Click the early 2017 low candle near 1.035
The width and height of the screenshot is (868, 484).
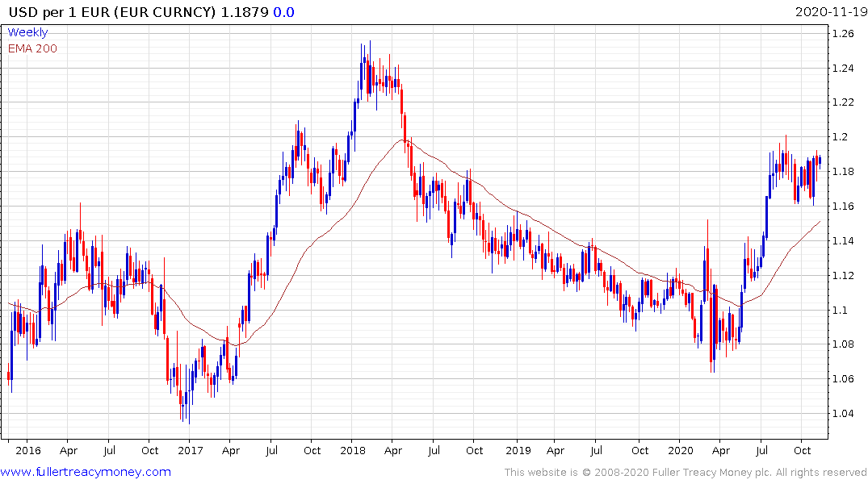click(x=189, y=398)
